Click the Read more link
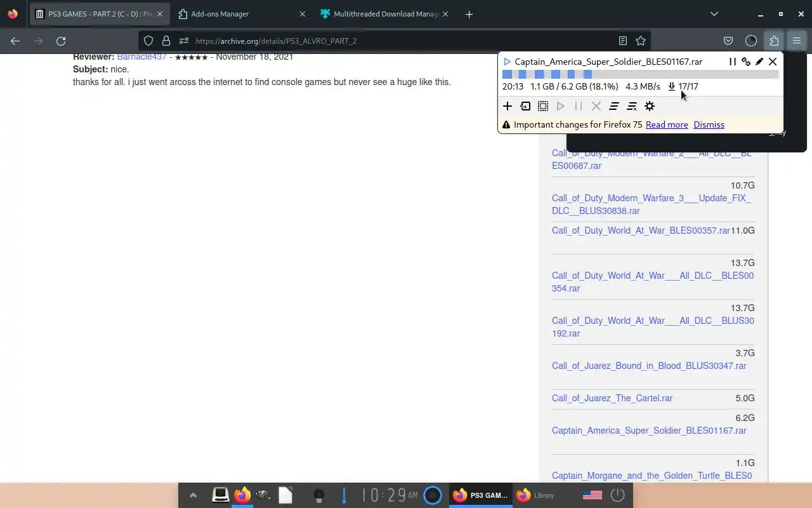 click(x=667, y=124)
